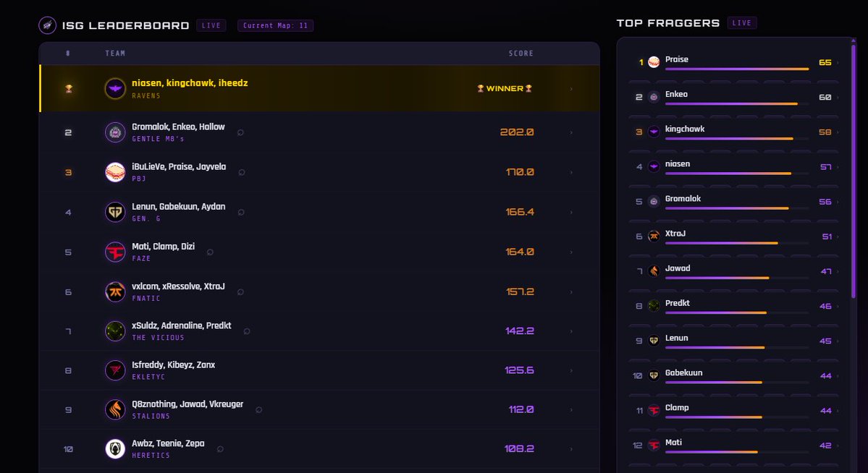
Task: Click the Heretics team logo
Action: click(115, 448)
